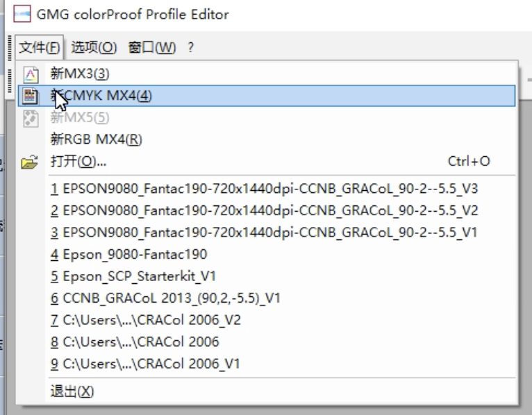Click the CMYK MX4 profile icon

coord(30,96)
